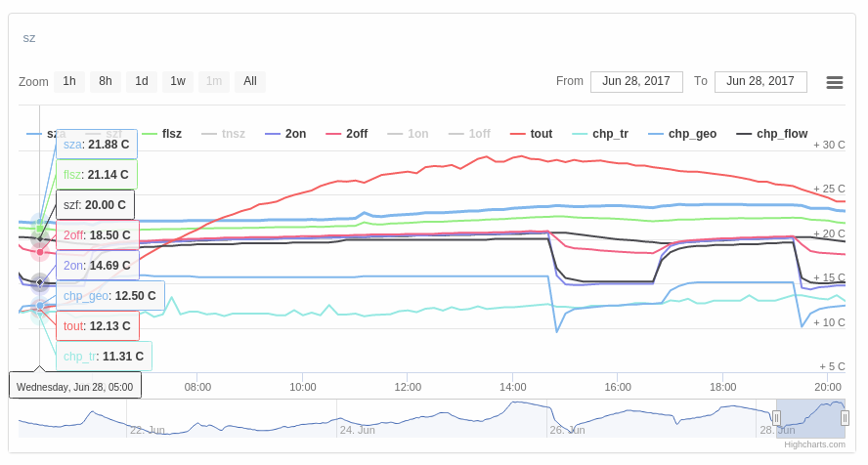Edit the To date field
868x465 pixels.
(x=760, y=81)
